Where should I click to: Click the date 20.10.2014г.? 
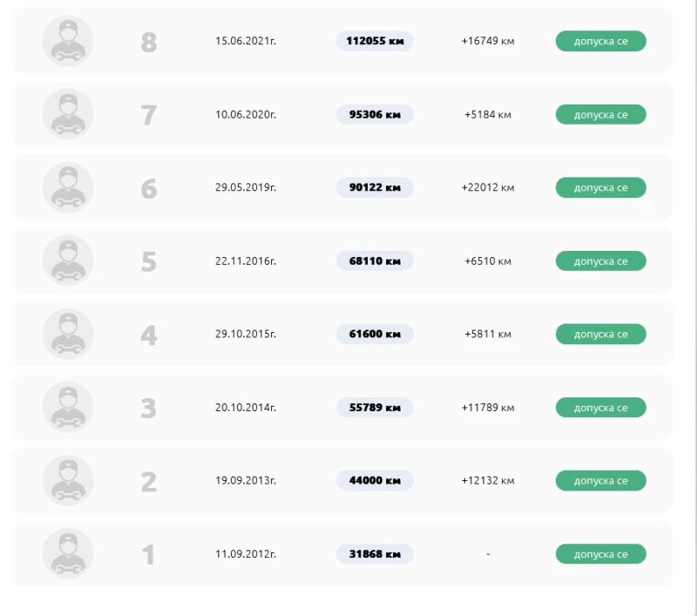tap(246, 408)
